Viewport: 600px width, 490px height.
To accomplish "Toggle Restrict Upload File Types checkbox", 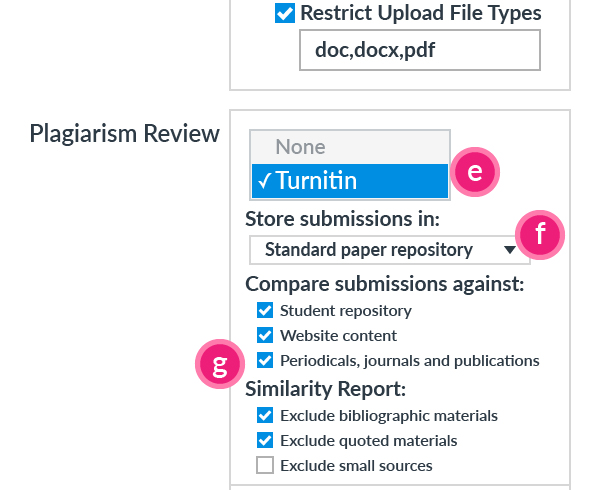I will (x=285, y=14).
